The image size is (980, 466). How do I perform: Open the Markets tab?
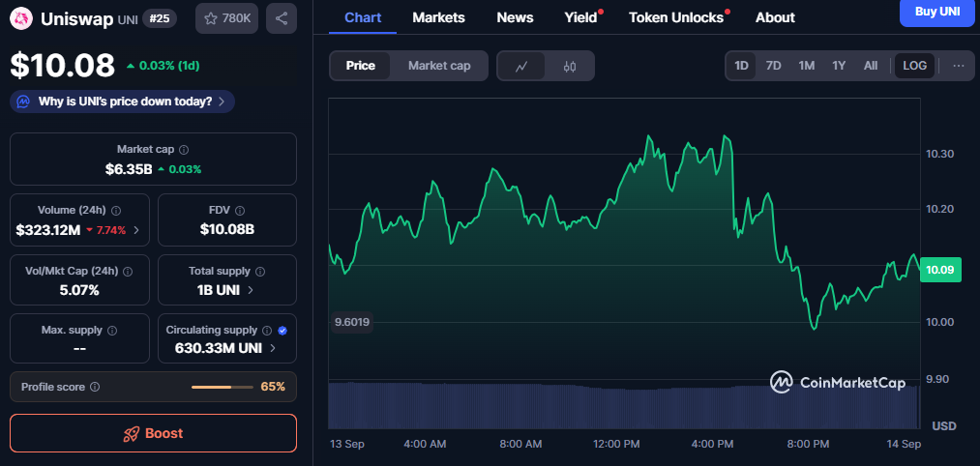[x=438, y=17]
